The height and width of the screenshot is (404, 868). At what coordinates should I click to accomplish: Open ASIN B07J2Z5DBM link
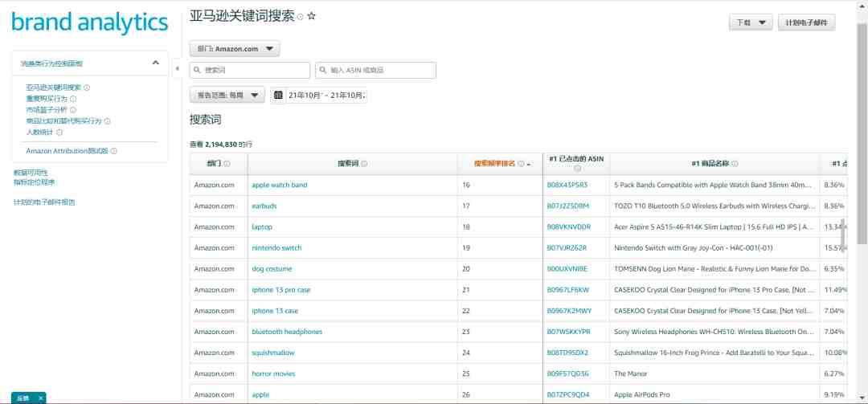pos(568,206)
